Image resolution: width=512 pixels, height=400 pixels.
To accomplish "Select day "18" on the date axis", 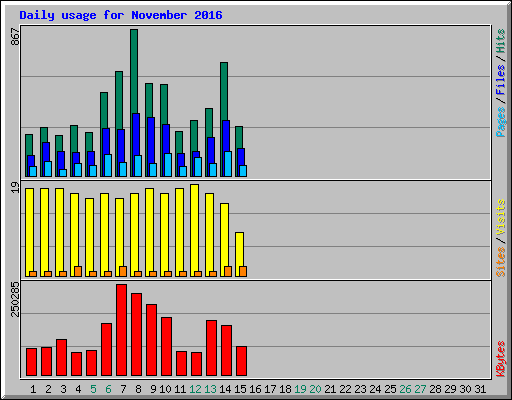I will point(285,389).
